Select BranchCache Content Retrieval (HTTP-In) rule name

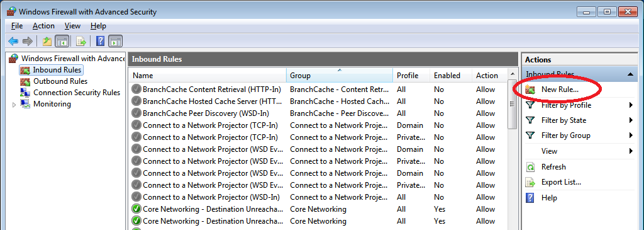pos(211,89)
